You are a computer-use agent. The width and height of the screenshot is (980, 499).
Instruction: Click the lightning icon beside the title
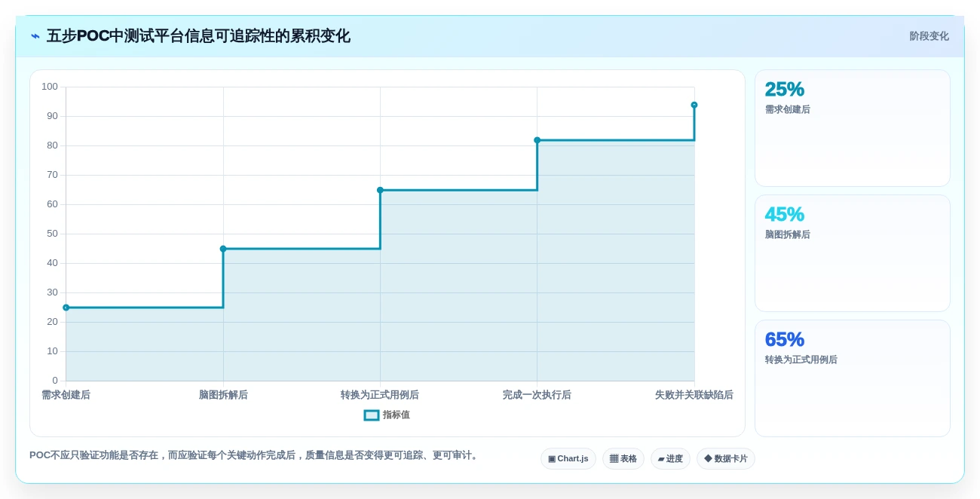coord(35,36)
